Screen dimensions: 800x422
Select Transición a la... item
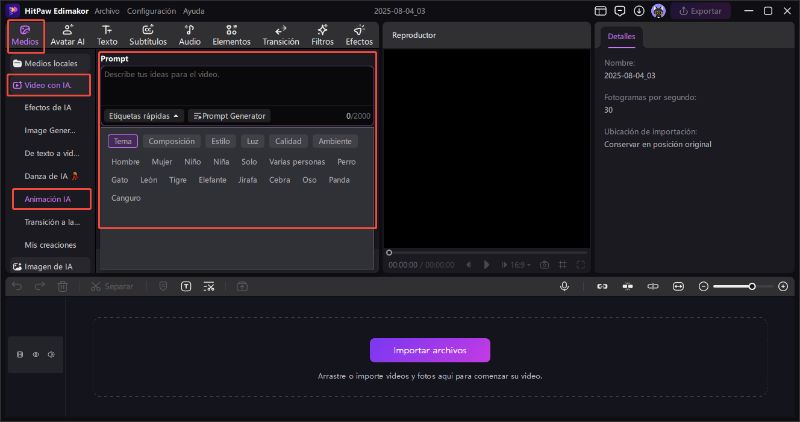click(x=52, y=222)
